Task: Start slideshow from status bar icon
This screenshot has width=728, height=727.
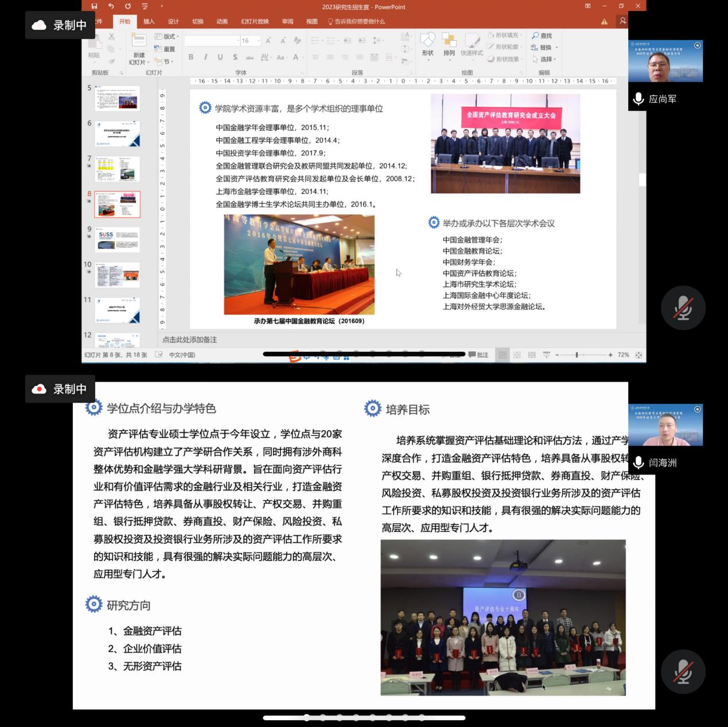Action: pos(546,355)
